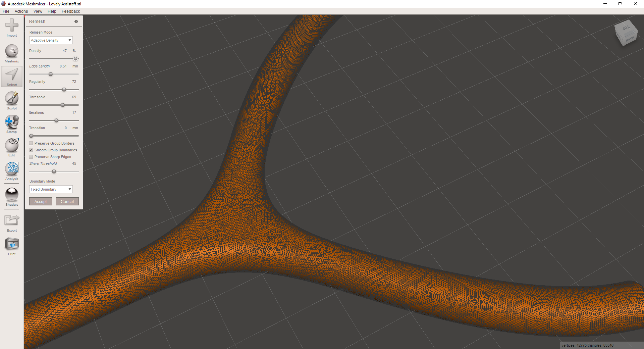
Task: Open the Stamp tool
Action: coord(12,124)
